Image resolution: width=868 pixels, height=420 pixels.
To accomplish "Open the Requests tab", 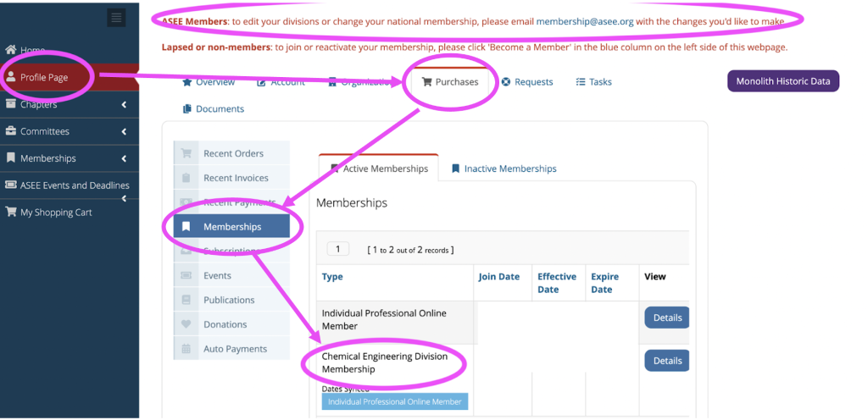I will click(527, 82).
